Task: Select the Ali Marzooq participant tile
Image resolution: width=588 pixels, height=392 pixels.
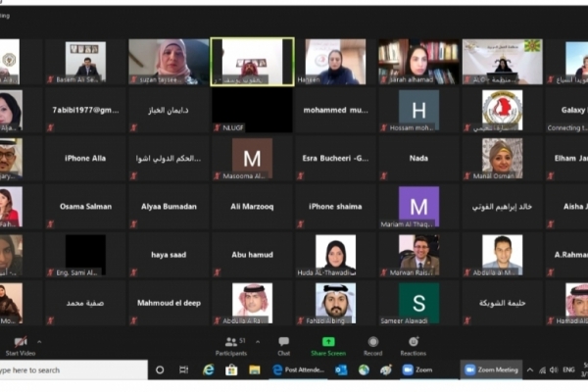Action: [x=252, y=207]
